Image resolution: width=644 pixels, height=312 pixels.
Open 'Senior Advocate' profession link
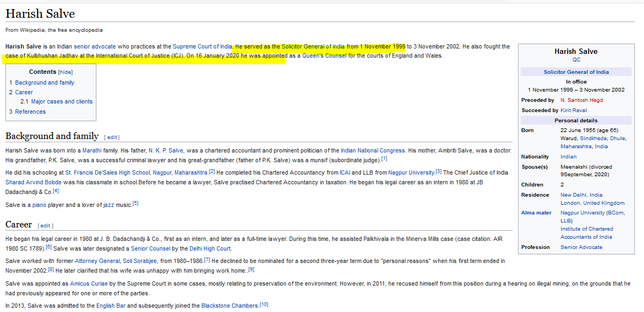click(582, 247)
